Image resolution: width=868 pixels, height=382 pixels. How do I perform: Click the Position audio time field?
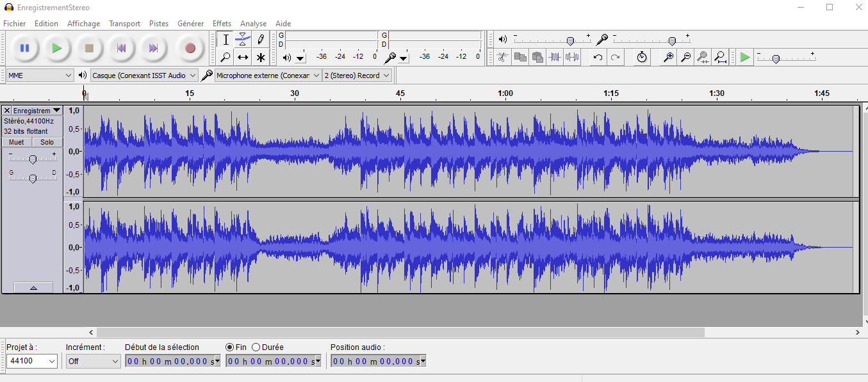point(378,362)
